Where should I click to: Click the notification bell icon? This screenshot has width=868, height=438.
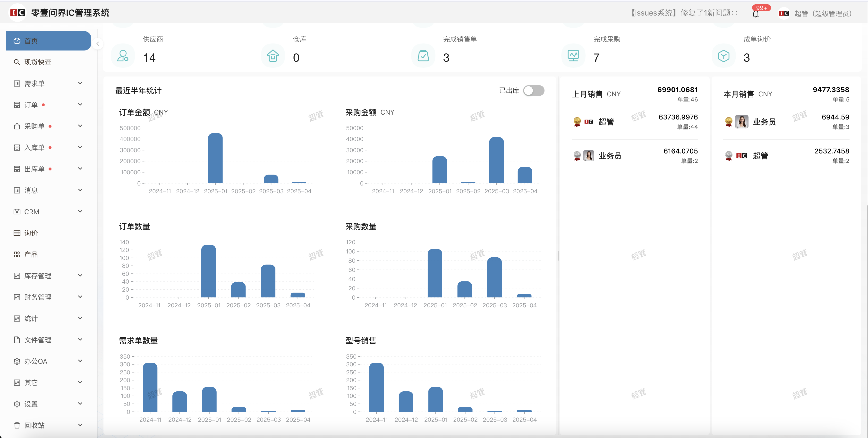click(x=756, y=14)
